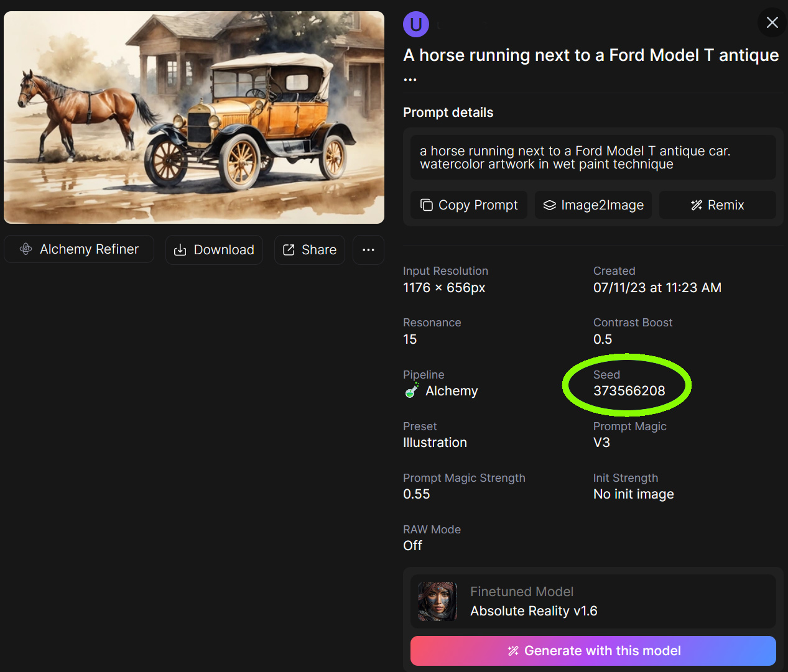Click the Download arrow icon

tap(180, 250)
